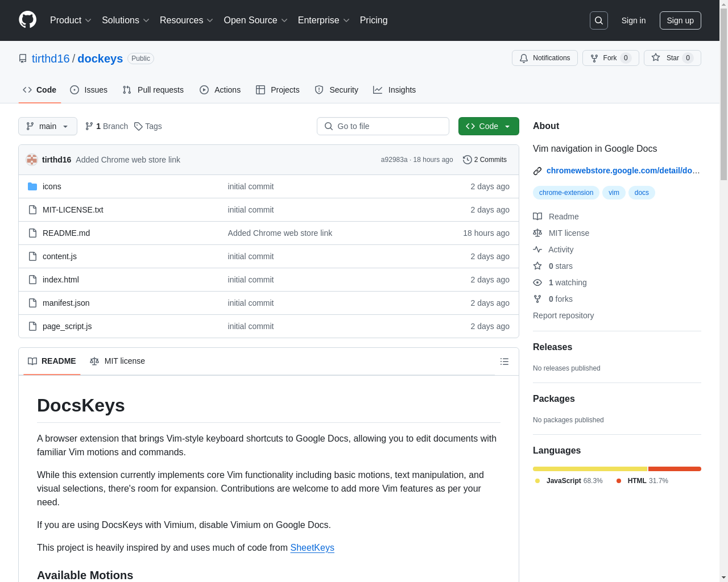This screenshot has height=582, width=728.
Task: Click the page vertical scrollbar thumb
Action: click(723, 94)
